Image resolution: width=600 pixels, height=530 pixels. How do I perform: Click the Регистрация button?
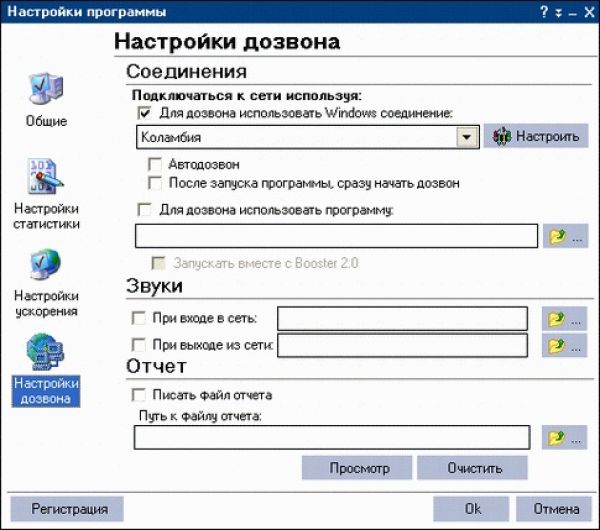tap(67, 509)
